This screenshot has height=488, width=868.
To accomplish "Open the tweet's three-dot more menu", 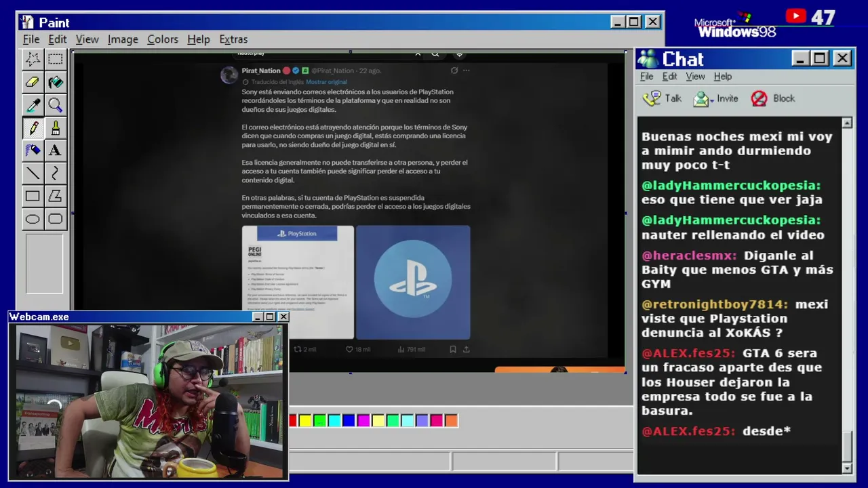I will [x=466, y=70].
